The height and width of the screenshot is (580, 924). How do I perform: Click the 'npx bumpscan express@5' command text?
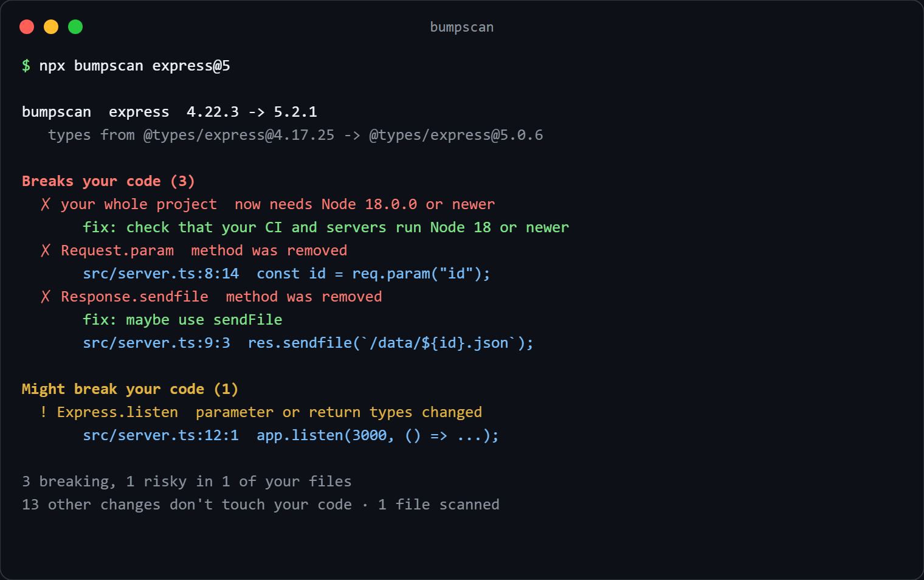(134, 66)
